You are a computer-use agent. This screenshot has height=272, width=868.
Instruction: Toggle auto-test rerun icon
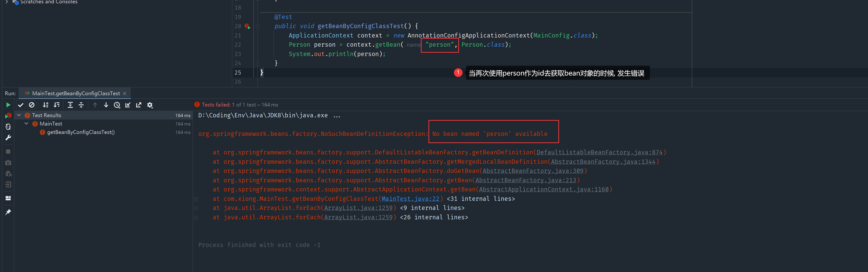point(8,127)
